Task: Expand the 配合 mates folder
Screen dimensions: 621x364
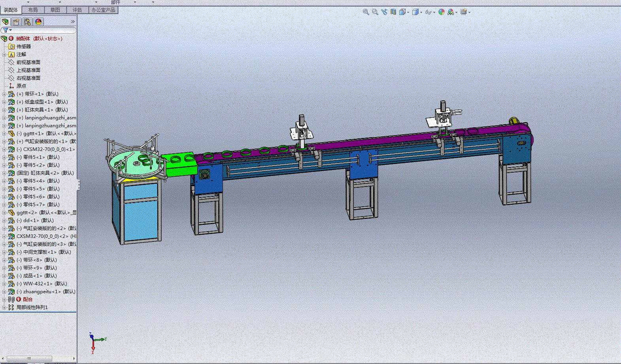Action: click(4, 300)
